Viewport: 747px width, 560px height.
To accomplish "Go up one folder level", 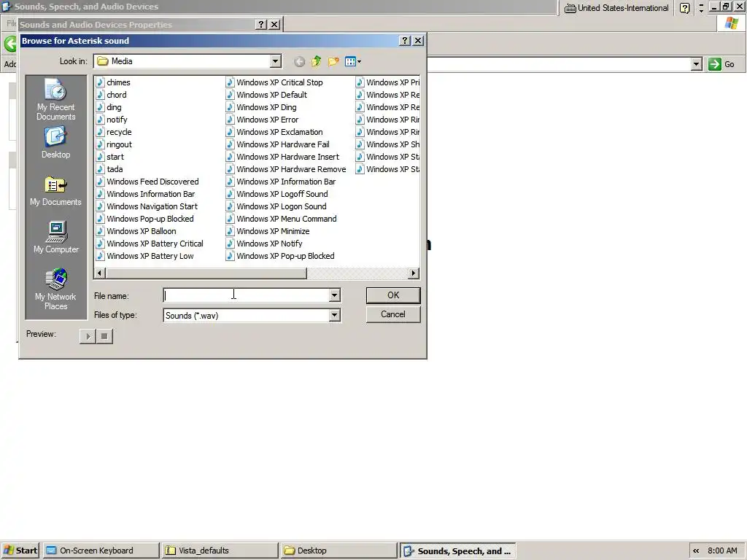I will pos(316,61).
